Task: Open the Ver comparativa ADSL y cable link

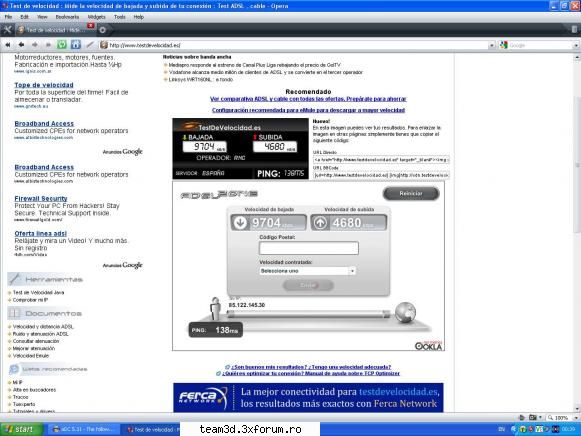Action: coord(308,99)
